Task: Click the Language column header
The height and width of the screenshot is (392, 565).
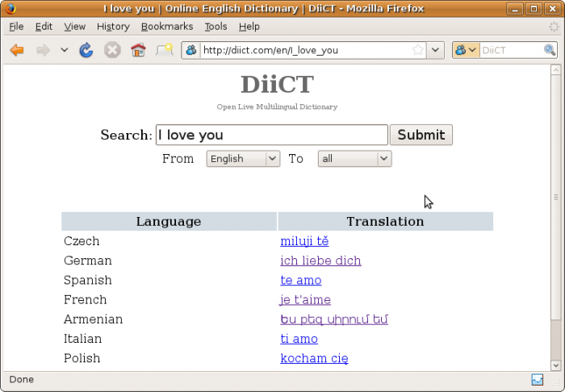Action: pos(169,221)
